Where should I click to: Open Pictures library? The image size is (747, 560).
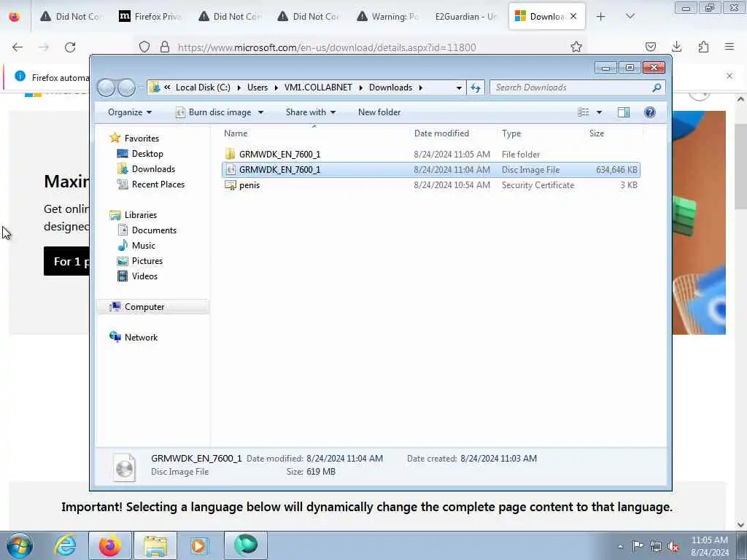147,261
